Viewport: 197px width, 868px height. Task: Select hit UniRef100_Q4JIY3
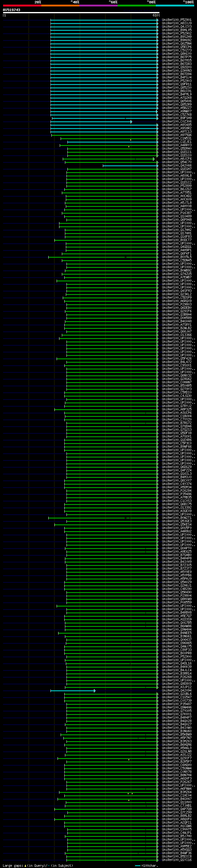coord(177,26)
